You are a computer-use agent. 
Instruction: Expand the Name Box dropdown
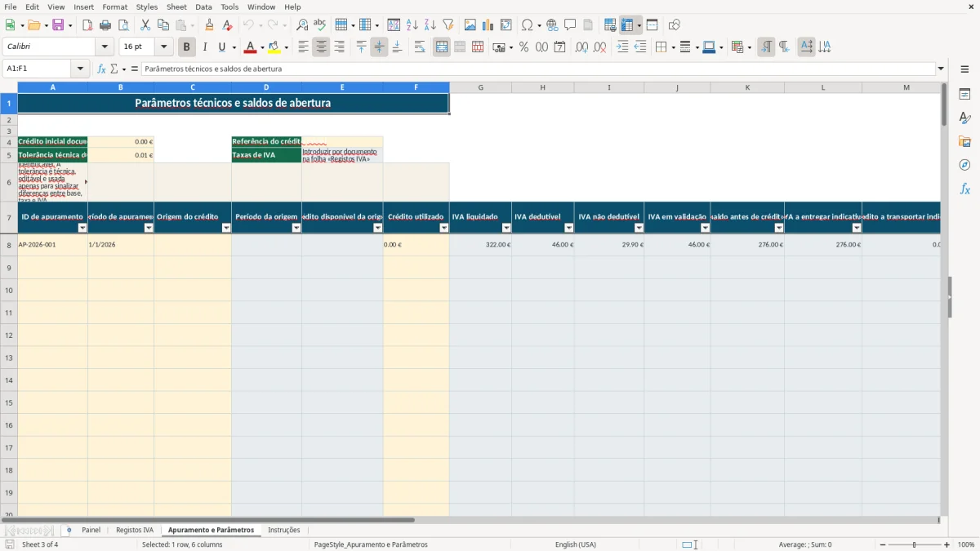click(80, 69)
